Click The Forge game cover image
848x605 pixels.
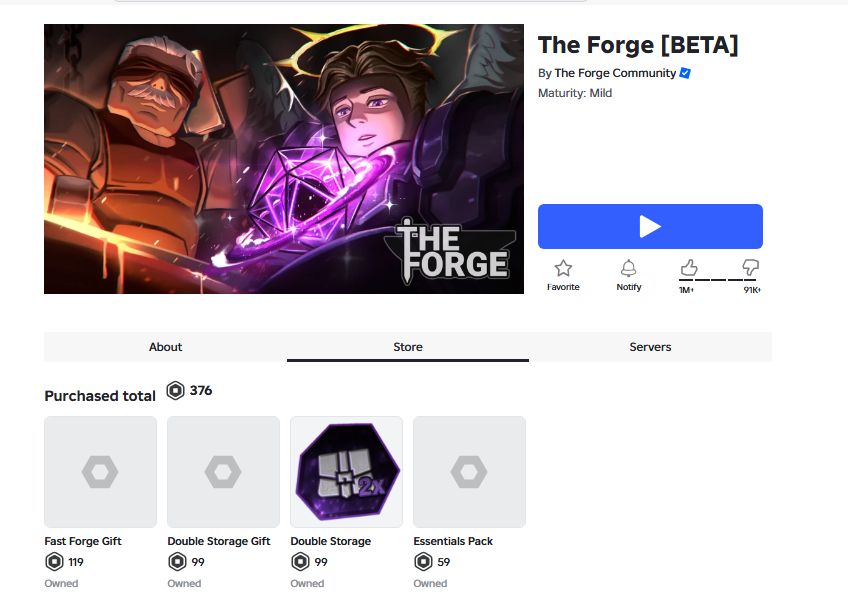point(284,159)
